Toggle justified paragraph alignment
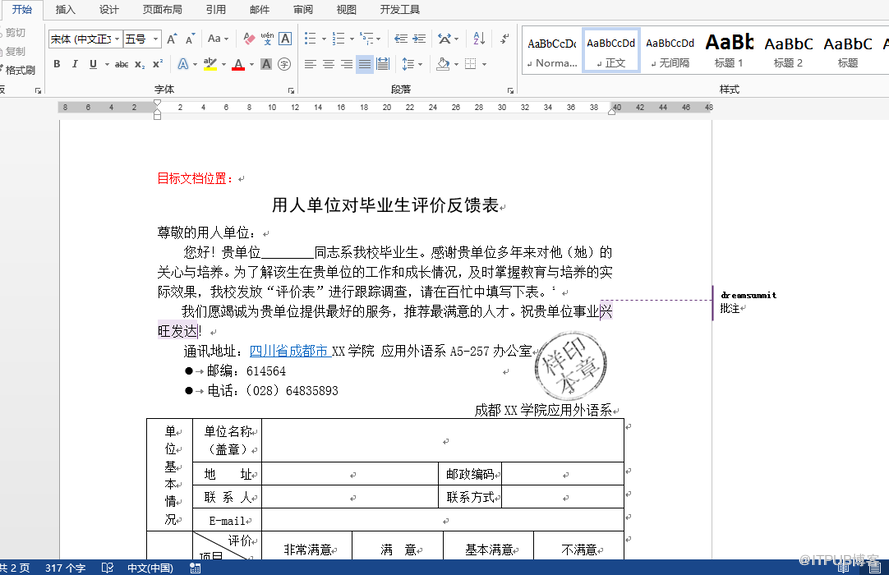Image resolution: width=889 pixels, height=575 pixels. click(x=365, y=64)
